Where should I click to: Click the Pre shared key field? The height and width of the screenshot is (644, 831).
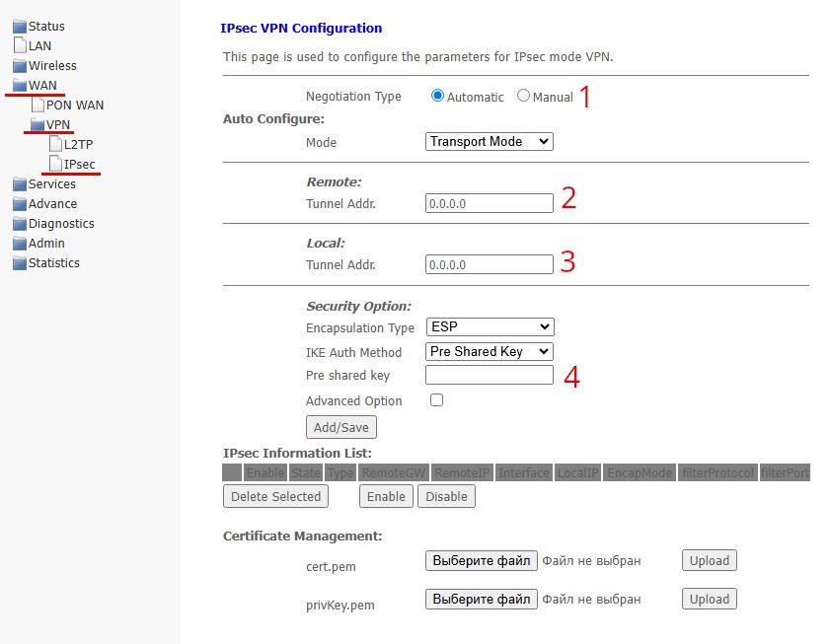tap(490, 375)
